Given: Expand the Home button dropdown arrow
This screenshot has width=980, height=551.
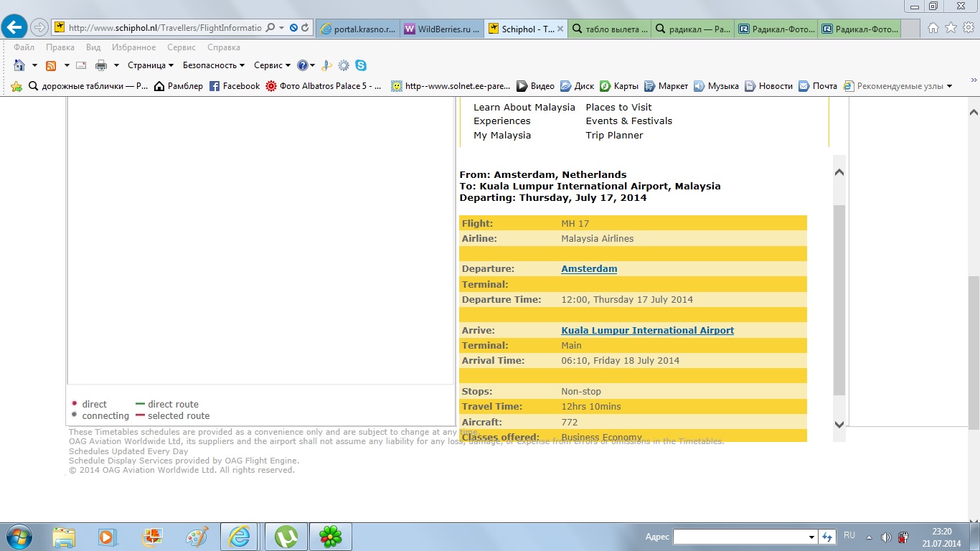Looking at the screenshot, I should (34, 65).
